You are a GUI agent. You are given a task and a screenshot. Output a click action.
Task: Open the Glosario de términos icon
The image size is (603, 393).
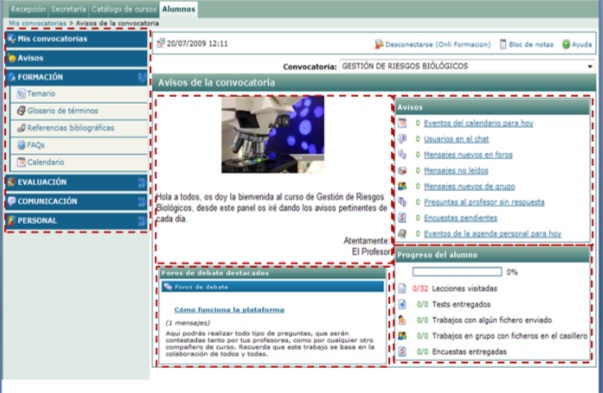21,111
